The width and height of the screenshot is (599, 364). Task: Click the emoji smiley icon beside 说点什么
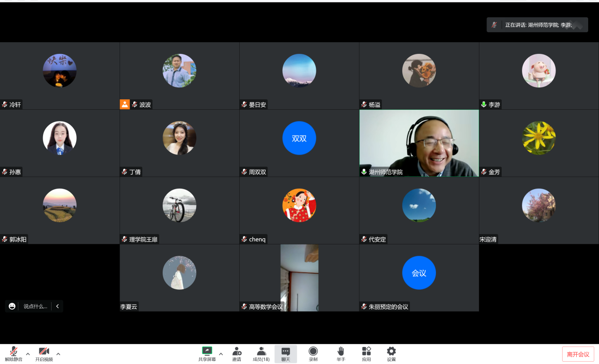point(12,306)
